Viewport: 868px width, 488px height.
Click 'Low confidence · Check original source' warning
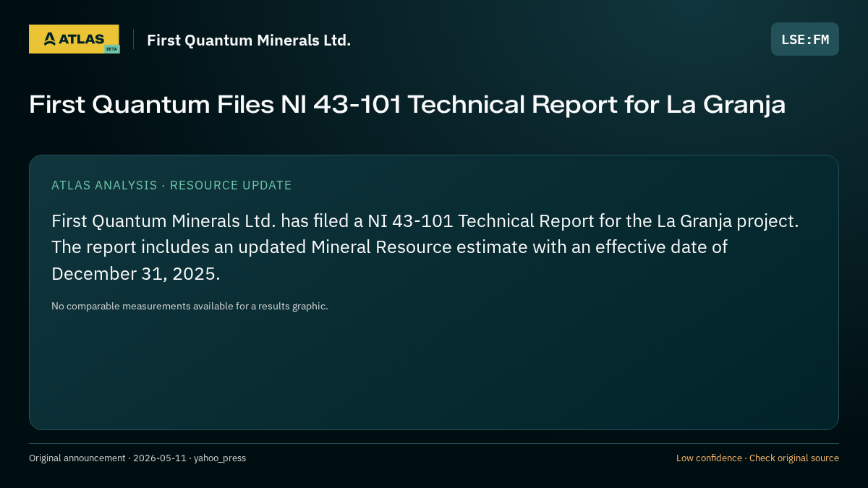(757, 458)
